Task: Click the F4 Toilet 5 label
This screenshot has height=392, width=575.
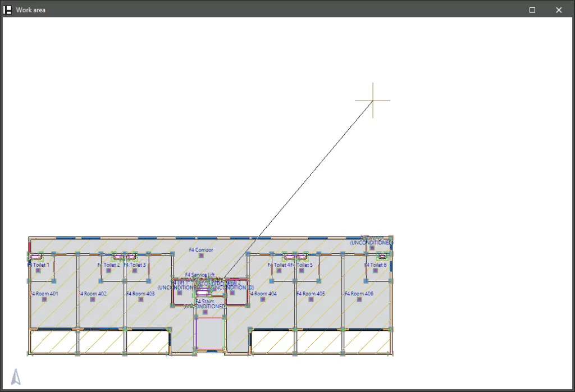Action: [x=305, y=265]
